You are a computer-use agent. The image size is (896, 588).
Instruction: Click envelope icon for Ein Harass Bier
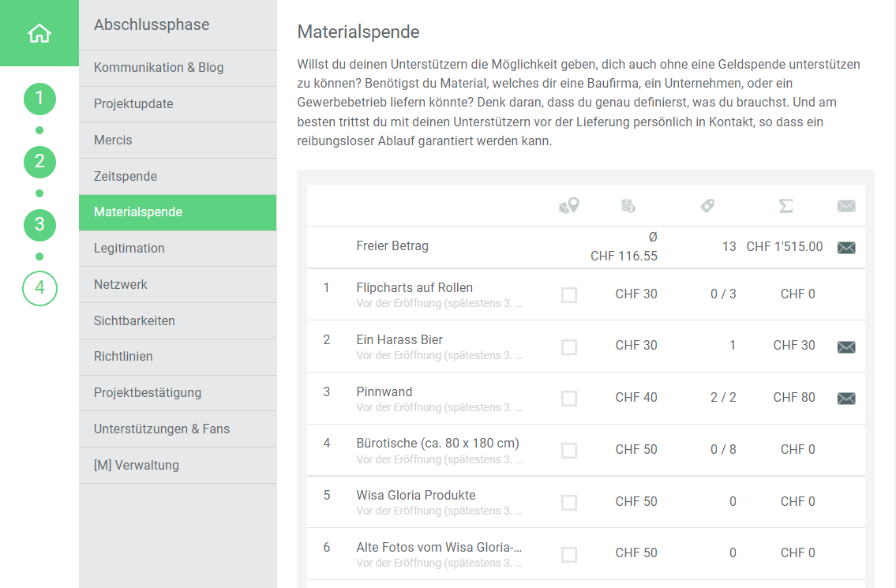pos(845,347)
